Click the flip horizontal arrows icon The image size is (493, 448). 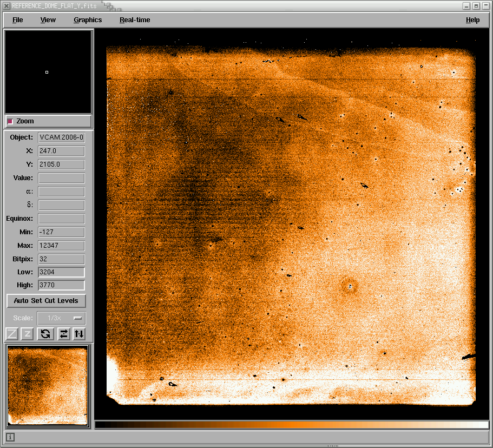[x=63, y=334]
